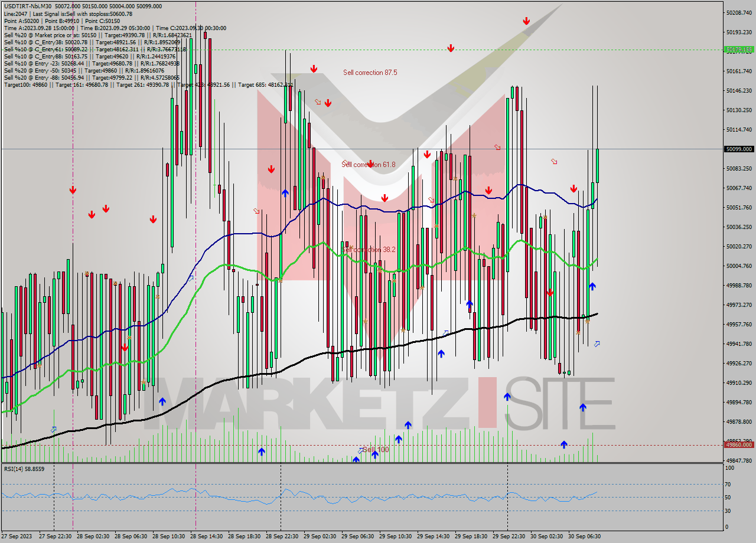Click the black 50099.000 current price label
Viewport: 756px width, 543px height.
[x=739, y=149]
